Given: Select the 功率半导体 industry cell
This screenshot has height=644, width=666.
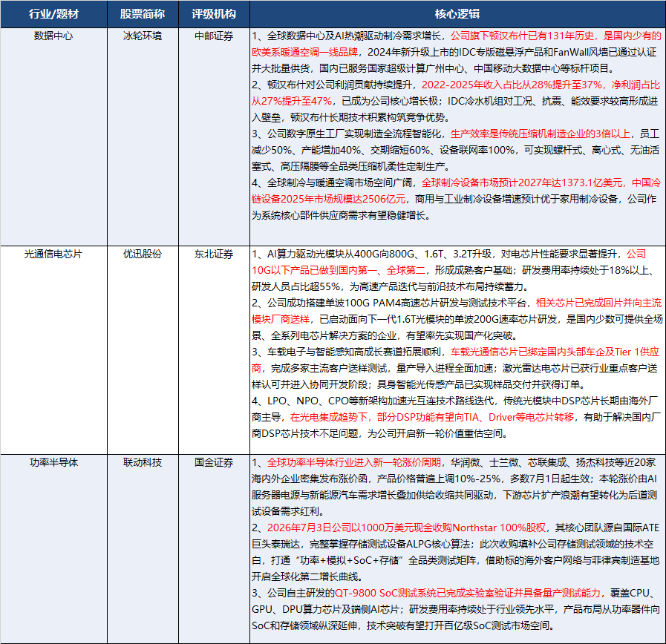Looking at the screenshot, I should 53,549.
